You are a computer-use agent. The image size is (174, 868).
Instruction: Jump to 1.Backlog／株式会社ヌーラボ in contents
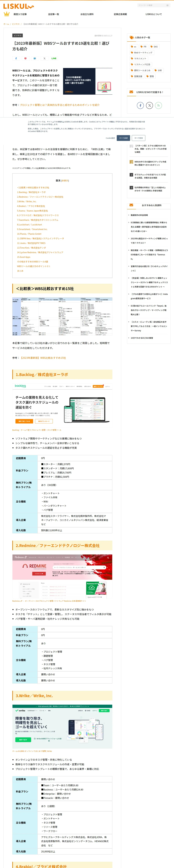(31, 192)
